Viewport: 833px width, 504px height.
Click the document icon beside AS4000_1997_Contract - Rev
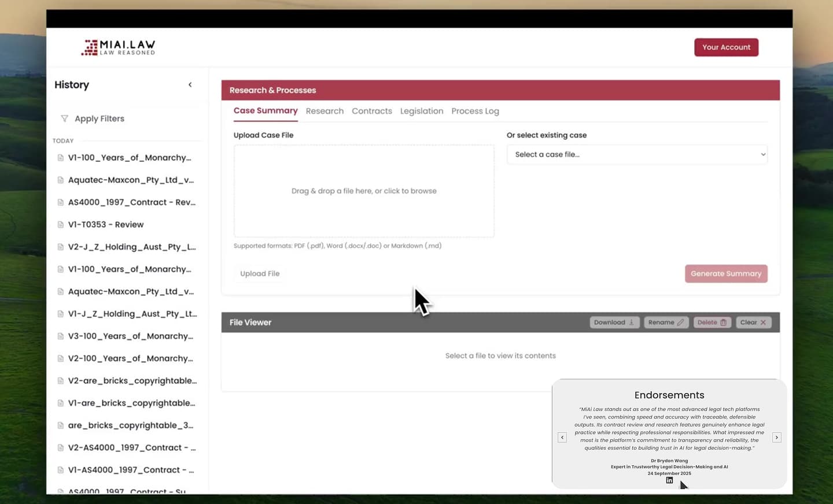coord(60,202)
